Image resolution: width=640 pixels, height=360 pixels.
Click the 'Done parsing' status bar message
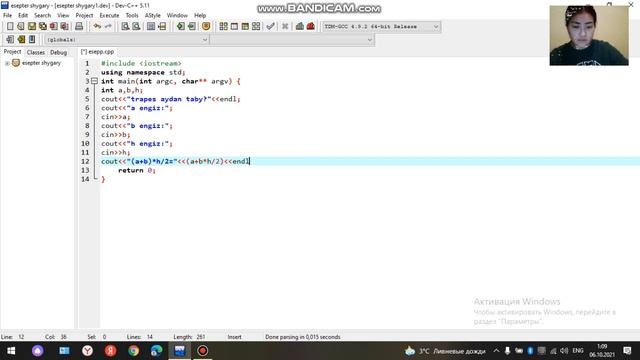[302, 337]
